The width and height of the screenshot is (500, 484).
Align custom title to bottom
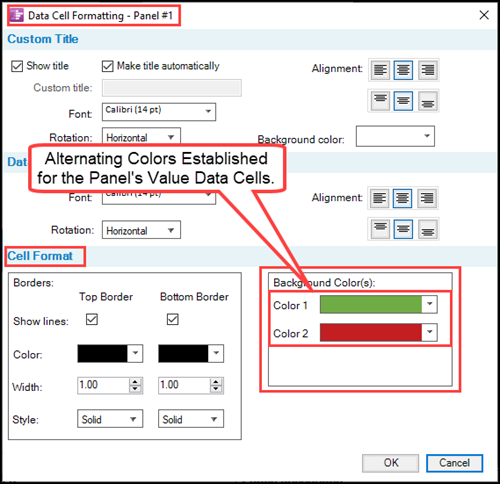click(x=427, y=101)
